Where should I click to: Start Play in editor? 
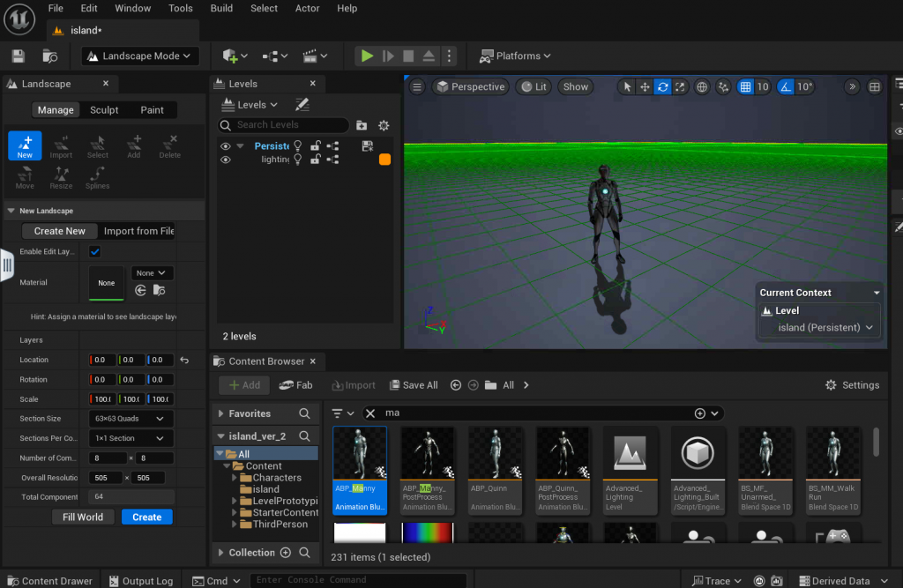pos(367,56)
